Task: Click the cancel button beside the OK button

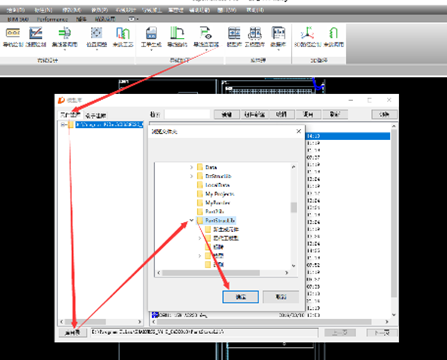Action: pyautogui.click(x=281, y=297)
